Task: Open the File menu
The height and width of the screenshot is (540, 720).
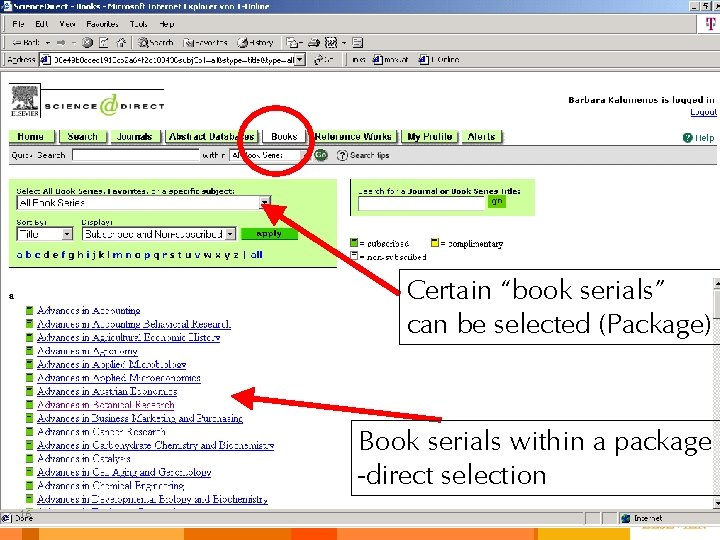Action: coord(19,24)
